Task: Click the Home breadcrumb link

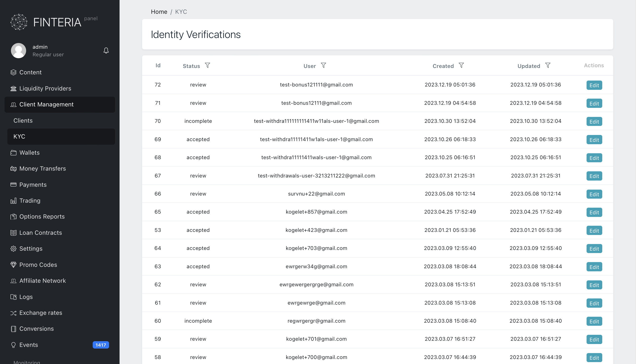Action: click(159, 12)
